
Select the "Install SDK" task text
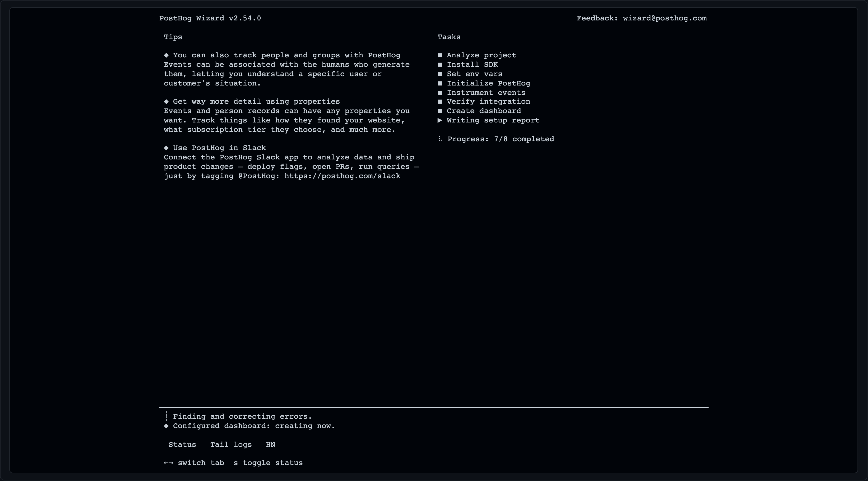(x=472, y=65)
